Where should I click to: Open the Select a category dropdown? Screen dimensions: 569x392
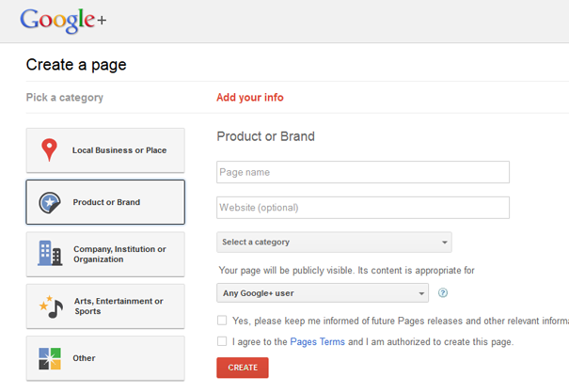(x=333, y=243)
